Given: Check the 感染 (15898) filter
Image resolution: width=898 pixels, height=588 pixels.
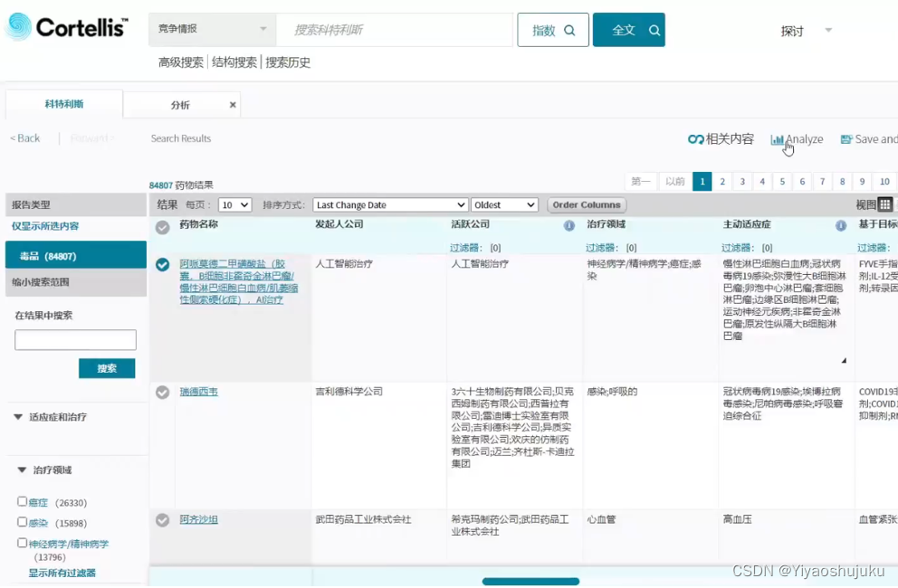Looking at the screenshot, I should pos(22,522).
